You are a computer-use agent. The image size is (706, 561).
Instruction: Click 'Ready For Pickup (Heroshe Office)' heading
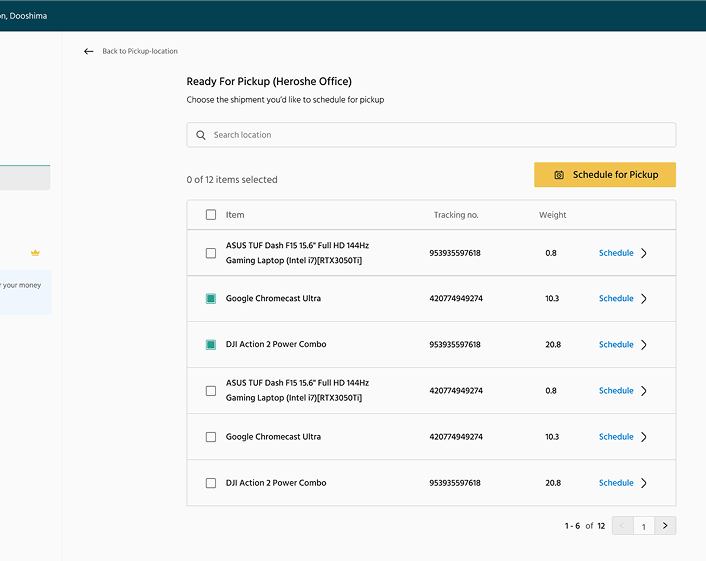click(269, 81)
